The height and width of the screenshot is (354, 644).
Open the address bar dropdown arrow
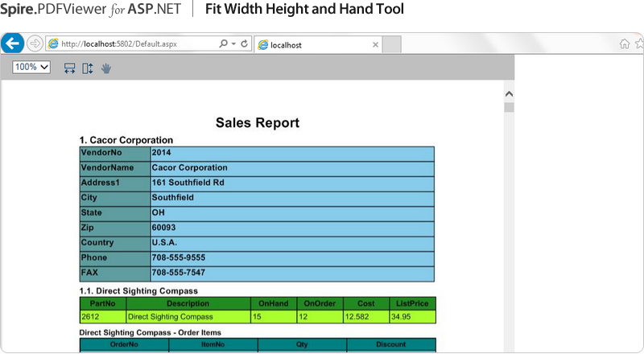[x=233, y=43]
